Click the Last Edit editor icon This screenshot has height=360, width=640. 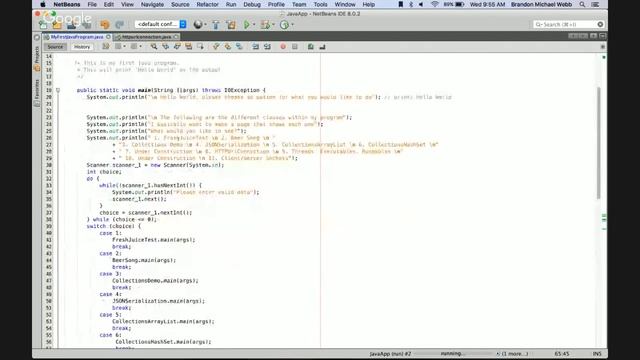point(106,47)
